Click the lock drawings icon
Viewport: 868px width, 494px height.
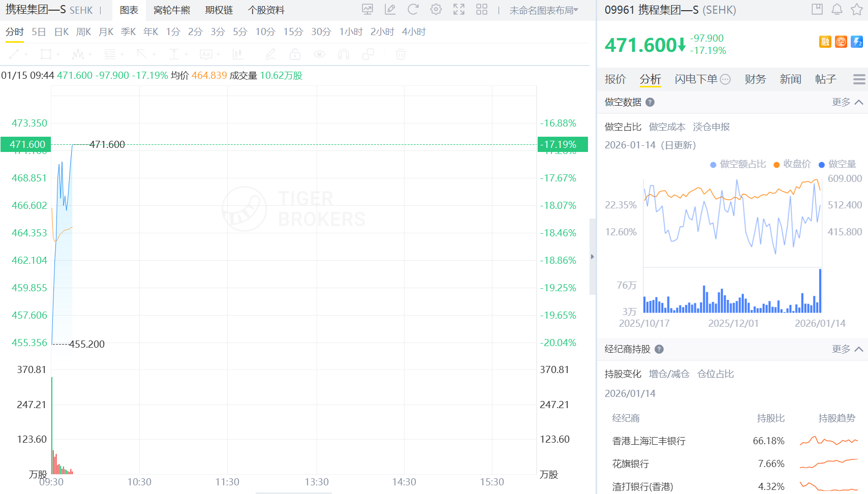point(295,54)
